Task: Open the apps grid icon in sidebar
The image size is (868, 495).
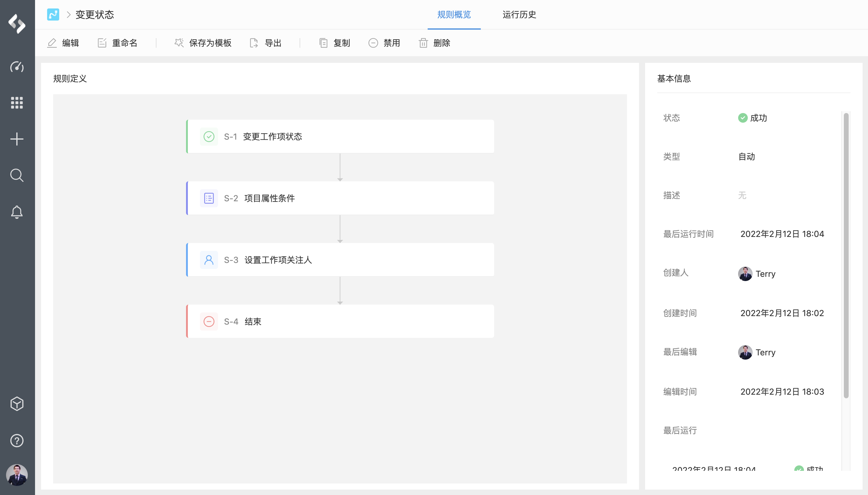Action: pyautogui.click(x=17, y=103)
